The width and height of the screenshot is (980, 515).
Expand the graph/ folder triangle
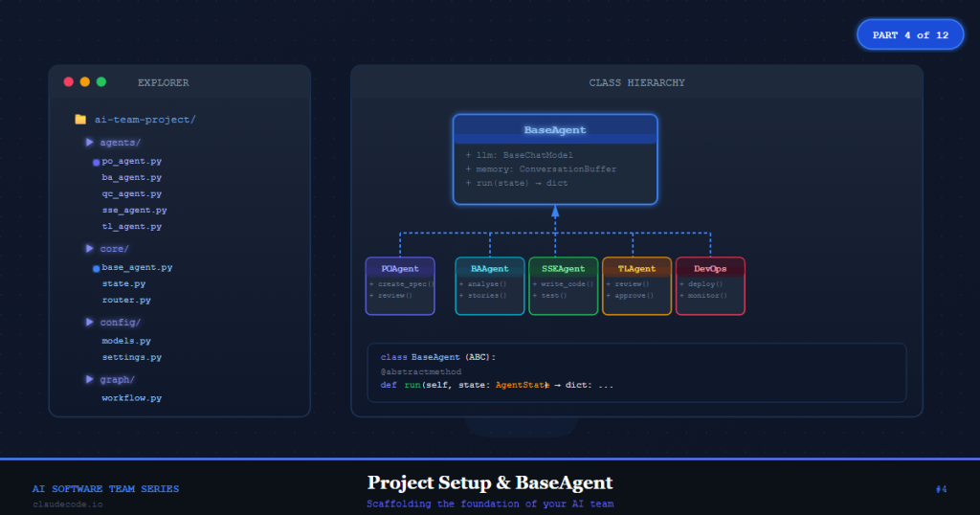89,379
